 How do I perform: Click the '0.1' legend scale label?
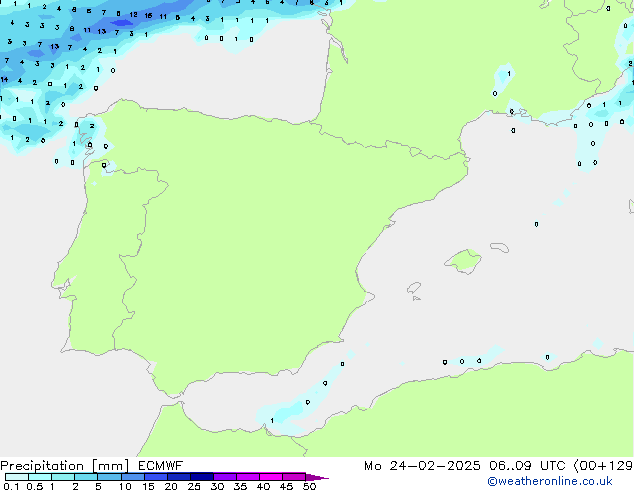[11, 486]
